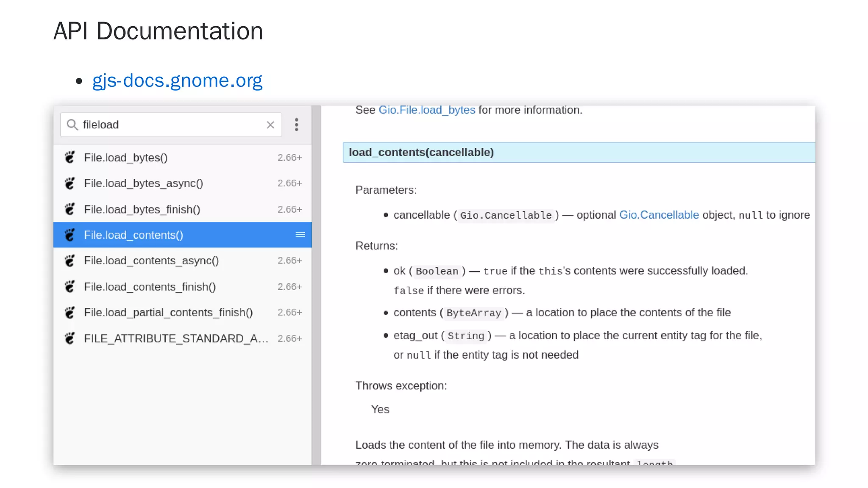Click the lines icon on File.load_contents() row

pos(300,235)
